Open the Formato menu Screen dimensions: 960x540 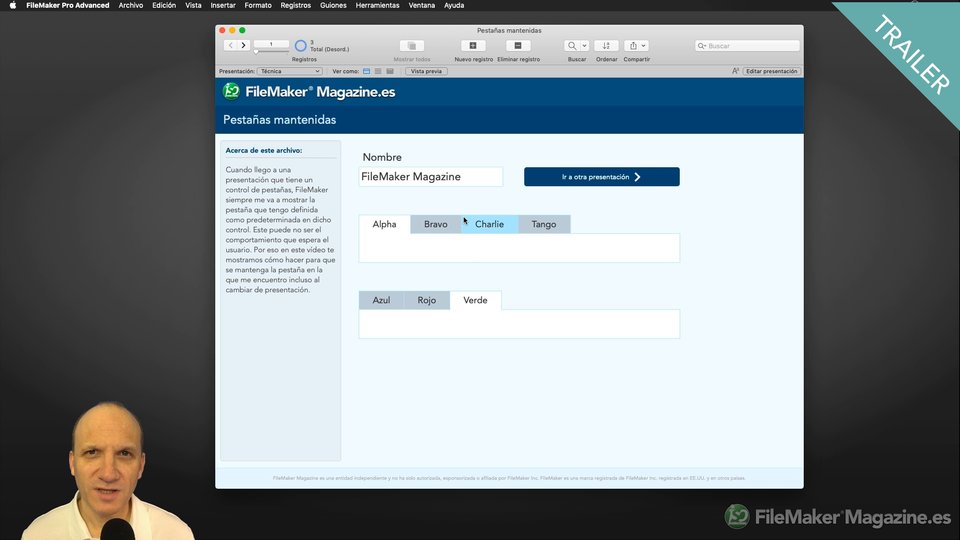coord(258,6)
